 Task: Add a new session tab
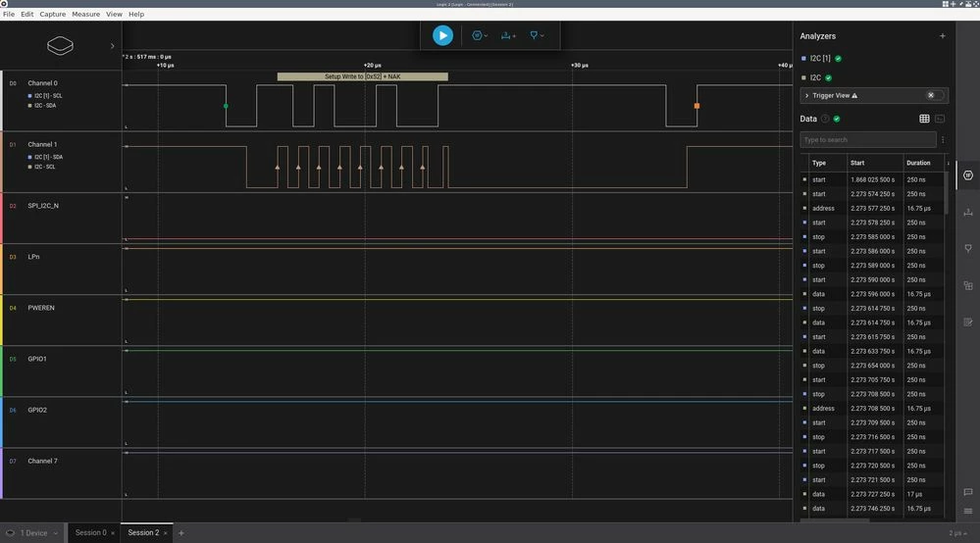pos(181,533)
